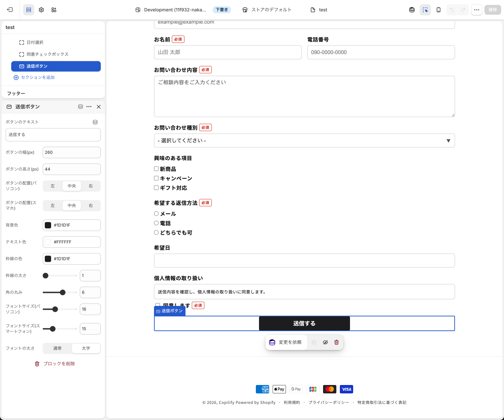Click the ボタンの幅 input field

(72, 152)
